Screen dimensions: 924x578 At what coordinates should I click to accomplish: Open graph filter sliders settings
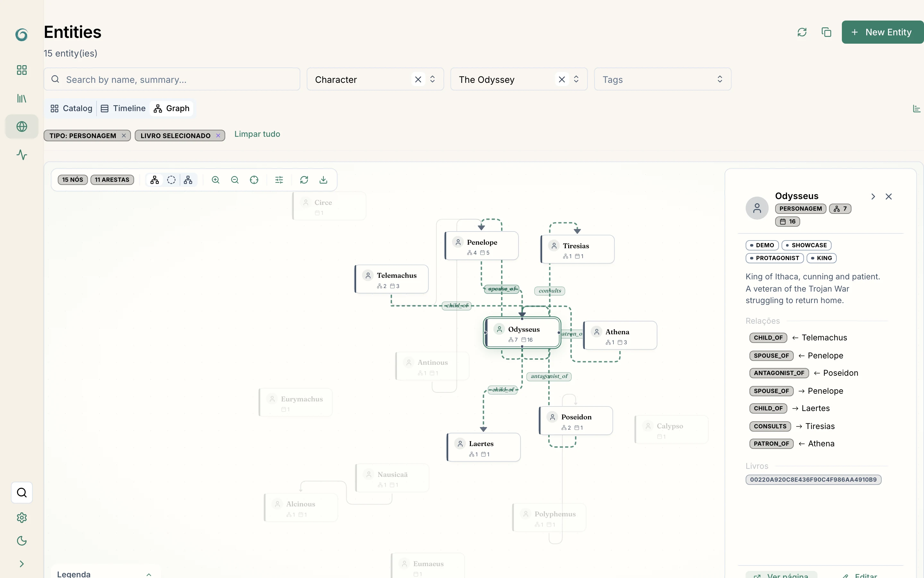pos(279,180)
